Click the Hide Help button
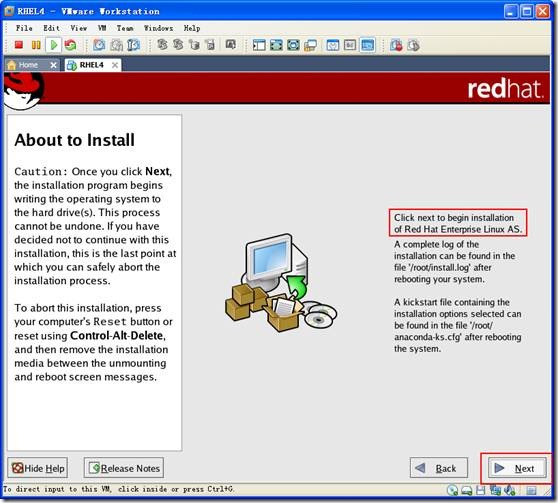558x503 pixels. click(38, 468)
